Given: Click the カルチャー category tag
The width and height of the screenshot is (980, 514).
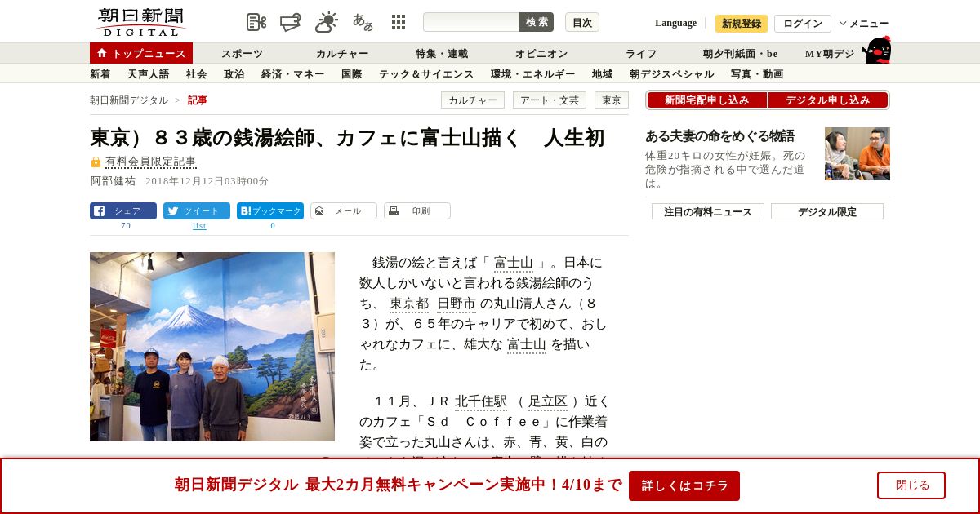Looking at the screenshot, I should pyautogui.click(x=473, y=100).
